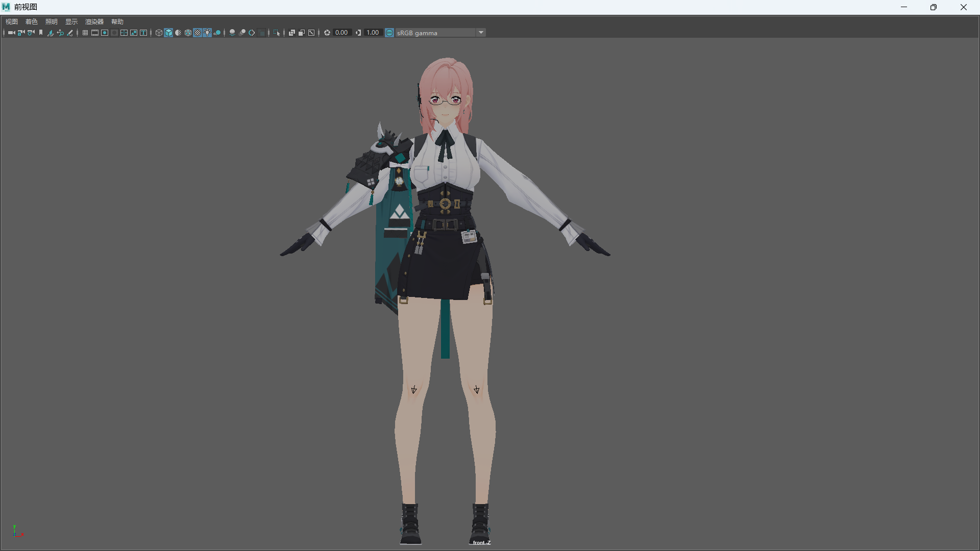Viewport: 980px width, 551px height.
Task: Open the sRGB gamma dropdown arrow
Action: pos(481,33)
